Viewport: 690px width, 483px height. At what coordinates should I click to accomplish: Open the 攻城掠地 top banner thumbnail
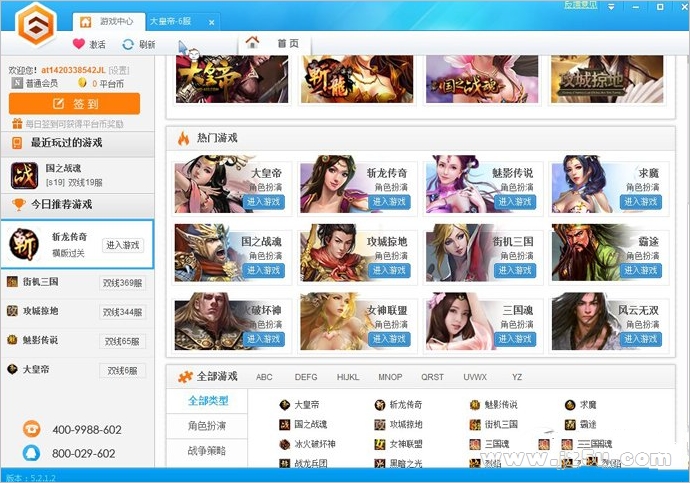(607, 79)
